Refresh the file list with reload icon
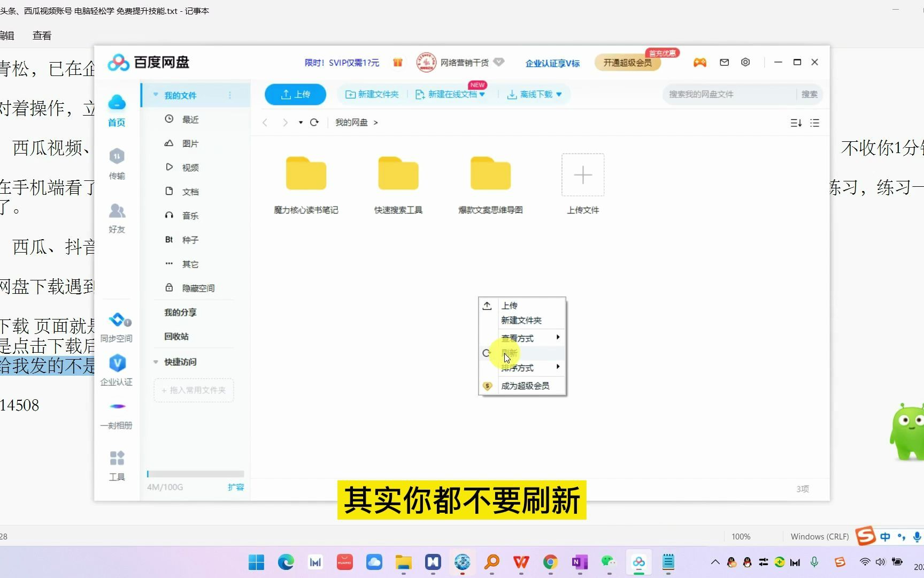 (314, 123)
